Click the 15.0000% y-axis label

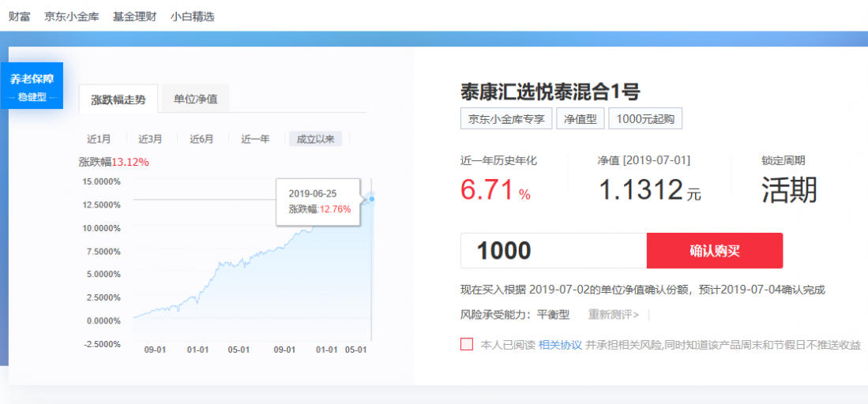click(101, 181)
